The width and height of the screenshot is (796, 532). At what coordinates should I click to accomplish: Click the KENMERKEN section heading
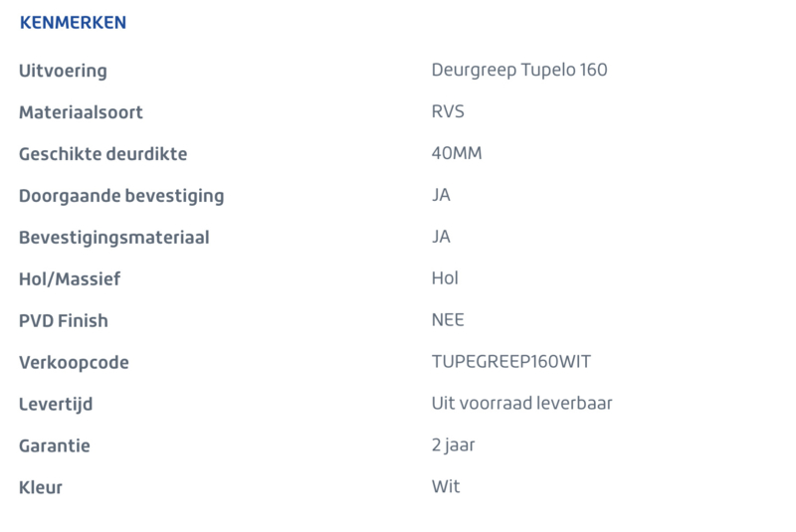pyautogui.click(x=73, y=22)
